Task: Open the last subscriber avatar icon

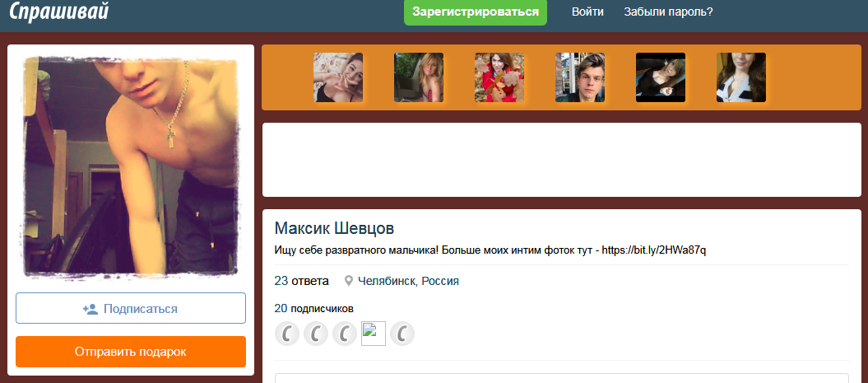Action: [402, 334]
